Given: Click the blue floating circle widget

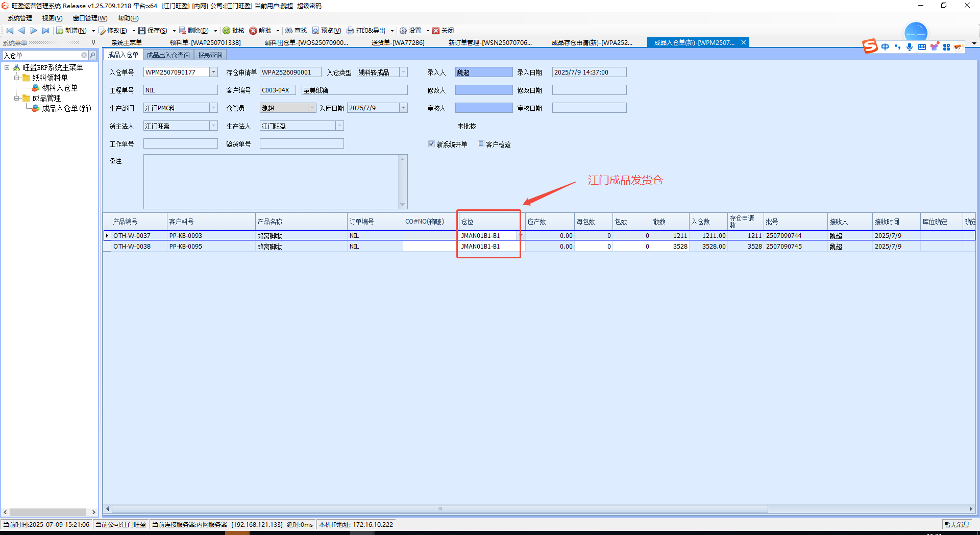Looking at the screenshot, I should pyautogui.click(x=916, y=33).
